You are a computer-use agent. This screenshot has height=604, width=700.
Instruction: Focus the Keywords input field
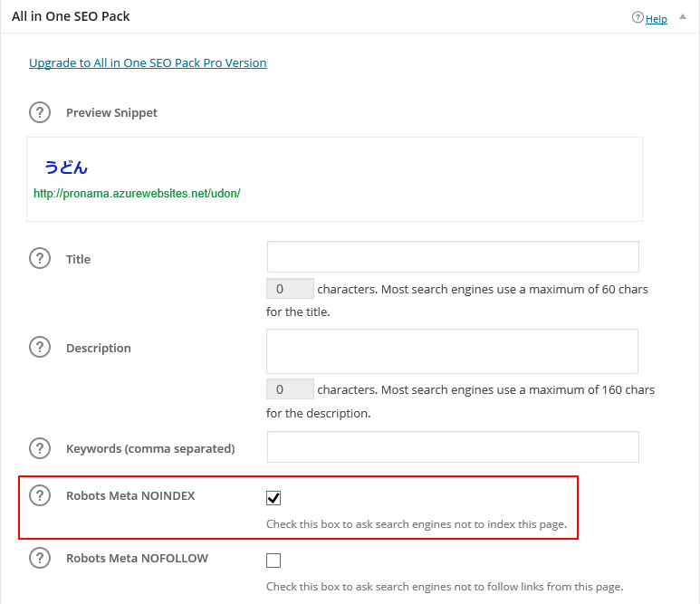453,447
